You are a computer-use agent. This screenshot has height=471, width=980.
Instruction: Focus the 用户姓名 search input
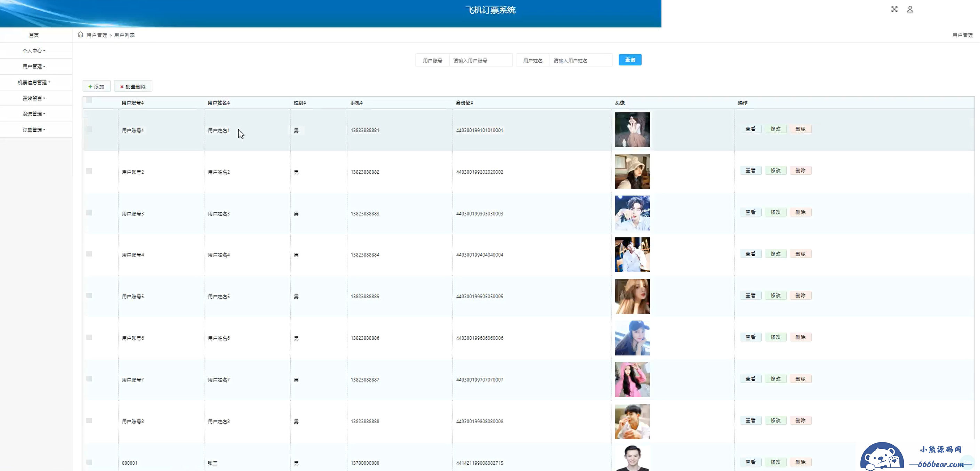581,61
